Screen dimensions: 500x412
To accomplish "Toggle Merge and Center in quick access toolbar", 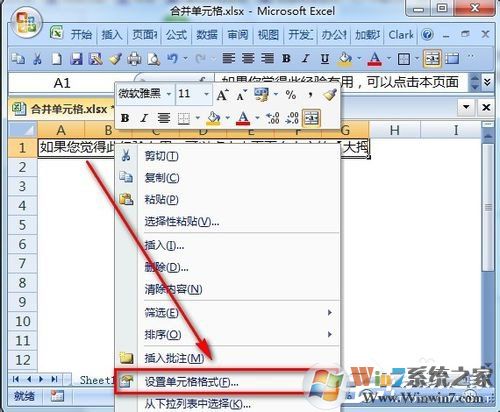I will coord(432,59).
